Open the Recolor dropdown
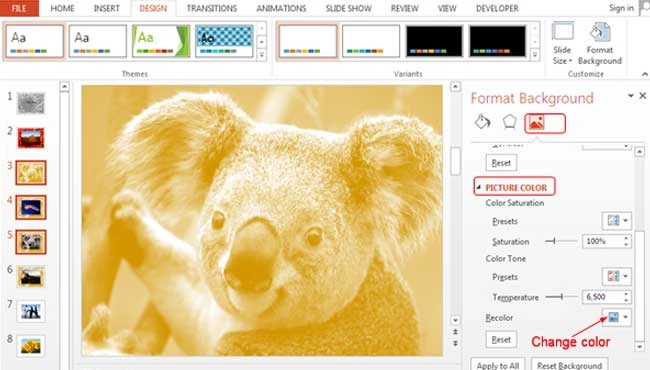 point(617,318)
